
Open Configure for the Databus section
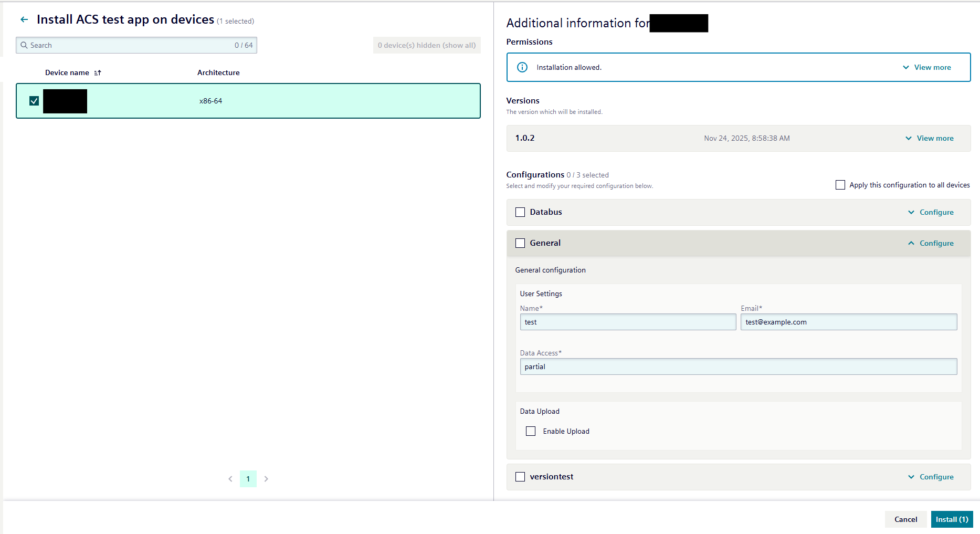pyautogui.click(x=931, y=212)
